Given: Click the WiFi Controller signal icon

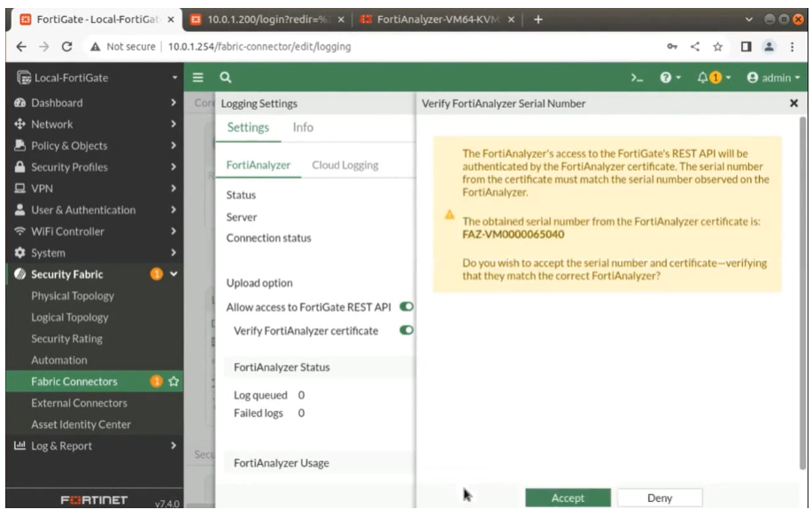Looking at the screenshot, I should (x=19, y=231).
